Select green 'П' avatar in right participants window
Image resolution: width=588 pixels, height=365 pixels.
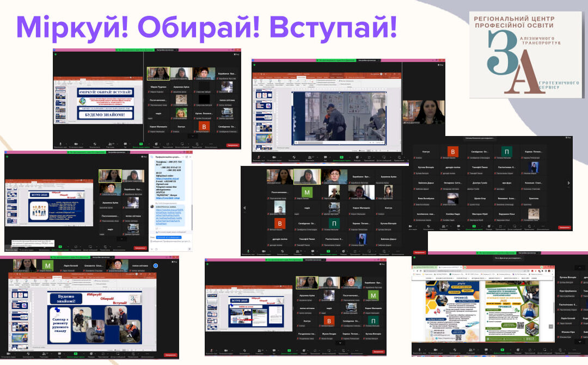point(507,152)
